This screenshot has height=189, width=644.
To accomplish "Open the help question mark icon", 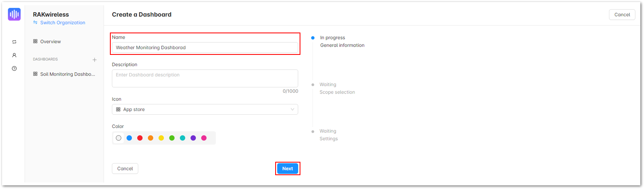I will pyautogui.click(x=14, y=69).
